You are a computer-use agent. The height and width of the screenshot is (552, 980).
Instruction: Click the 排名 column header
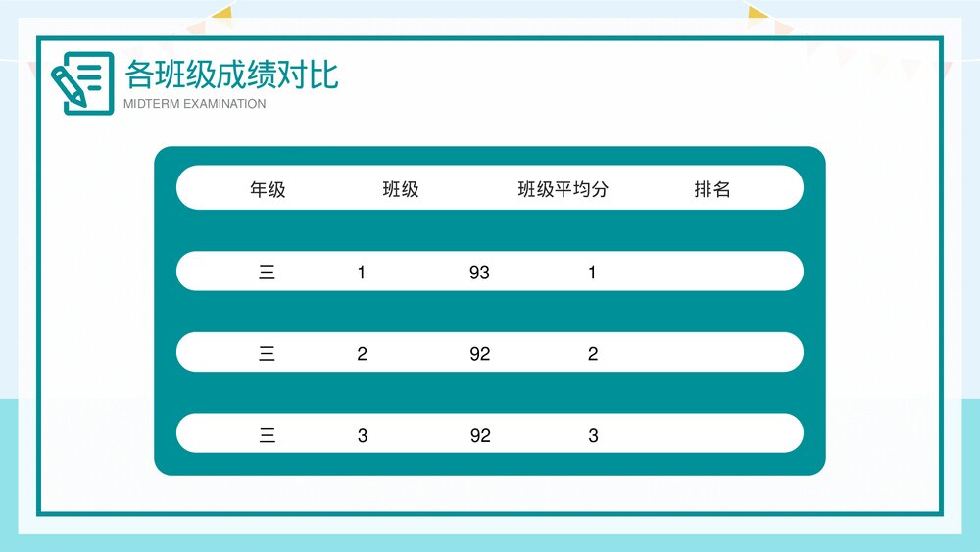pyautogui.click(x=711, y=189)
